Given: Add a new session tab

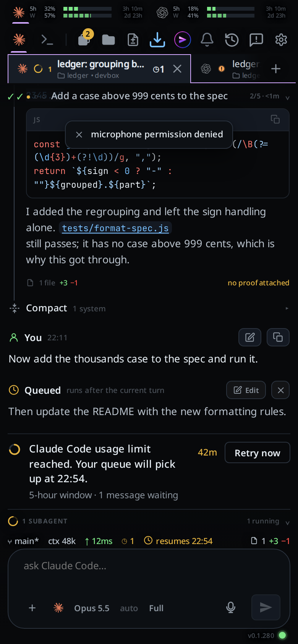Looking at the screenshot, I should [x=276, y=69].
